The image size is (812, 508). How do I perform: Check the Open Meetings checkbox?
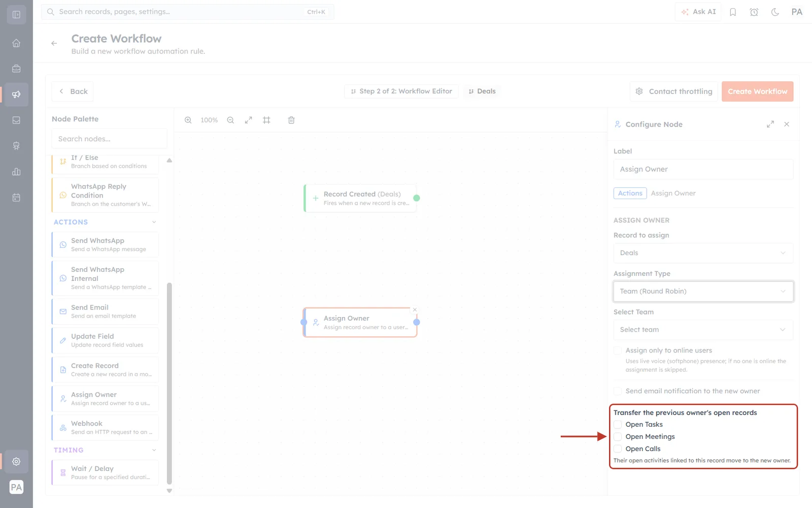(618, 437)
